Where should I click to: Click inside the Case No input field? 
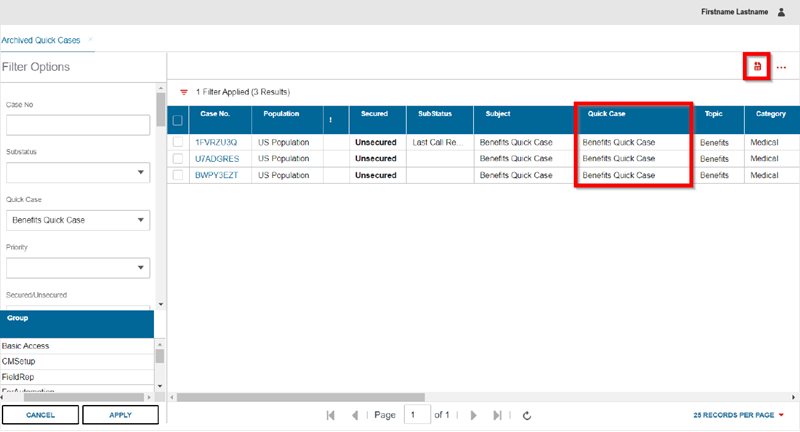[78, 125]
